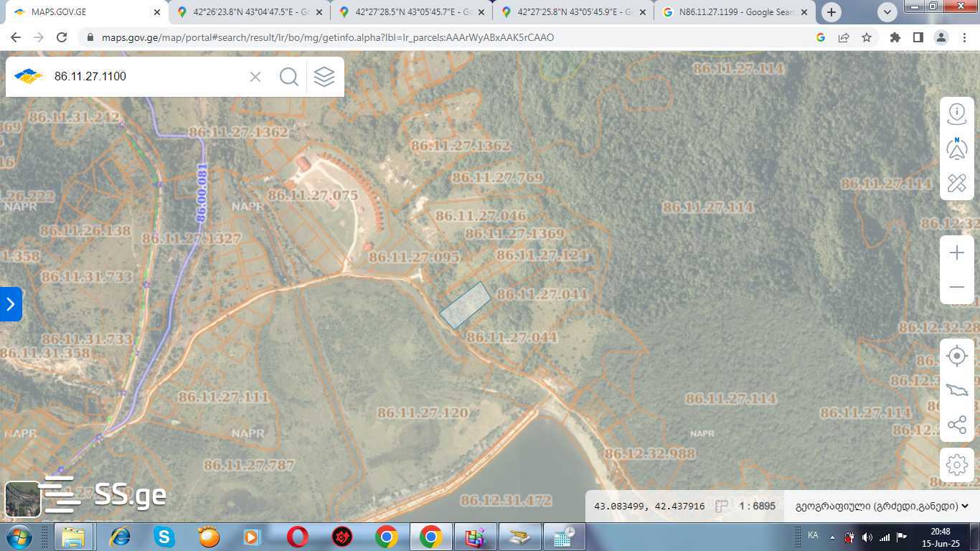
Task: Click the search magnifier icon
Action: click(x=289, y=77)
